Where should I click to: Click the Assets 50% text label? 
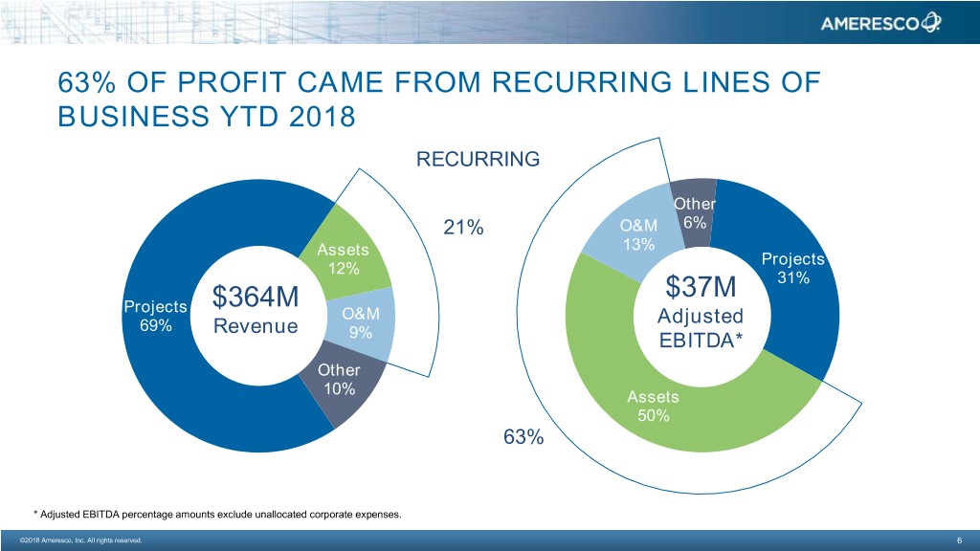pyautogui.click(x=652, y=407)
